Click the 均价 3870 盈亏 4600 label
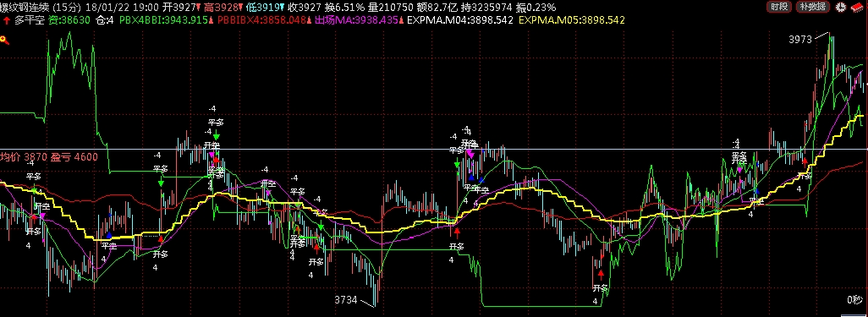 (x=49, y=157)
